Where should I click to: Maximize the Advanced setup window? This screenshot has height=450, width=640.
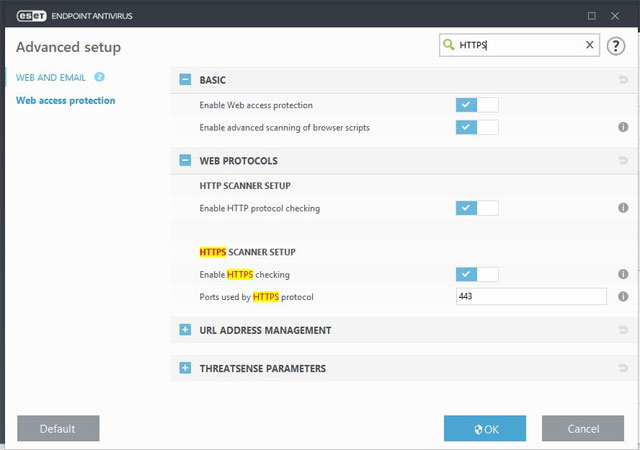(591, 16)
